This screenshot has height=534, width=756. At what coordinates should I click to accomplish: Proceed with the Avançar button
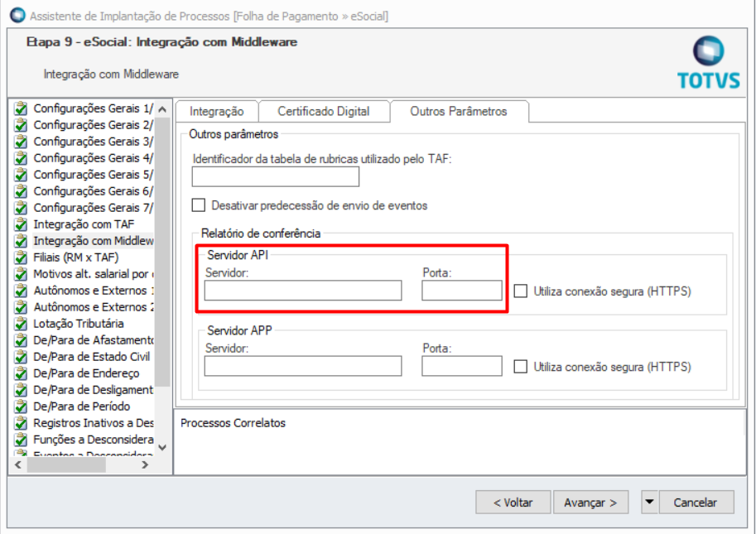coord(590,503)
